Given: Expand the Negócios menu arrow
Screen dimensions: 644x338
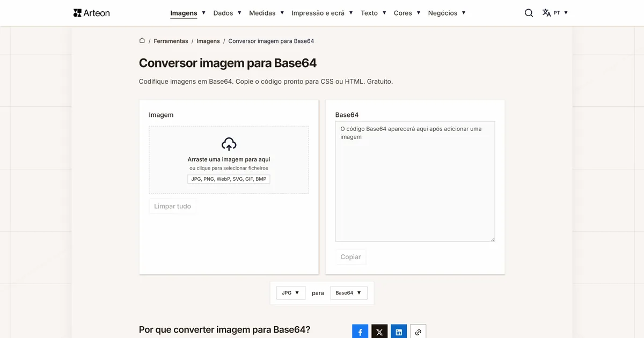Looking at the screenshot, I should click(x=464, y=12).
